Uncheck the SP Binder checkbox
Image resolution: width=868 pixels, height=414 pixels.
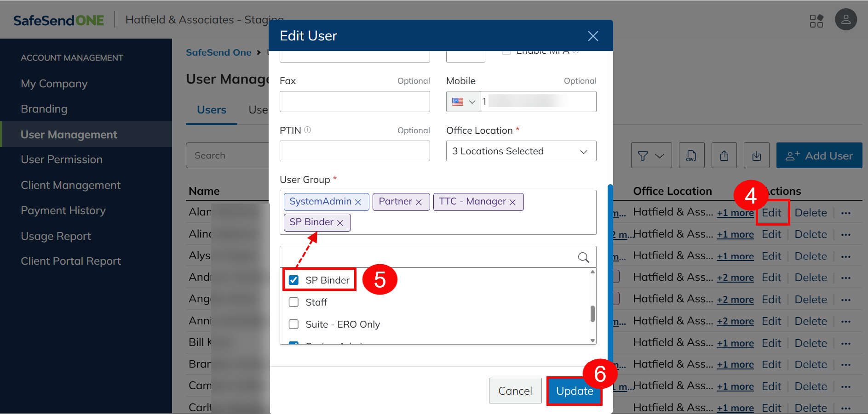tap(293, 279)
